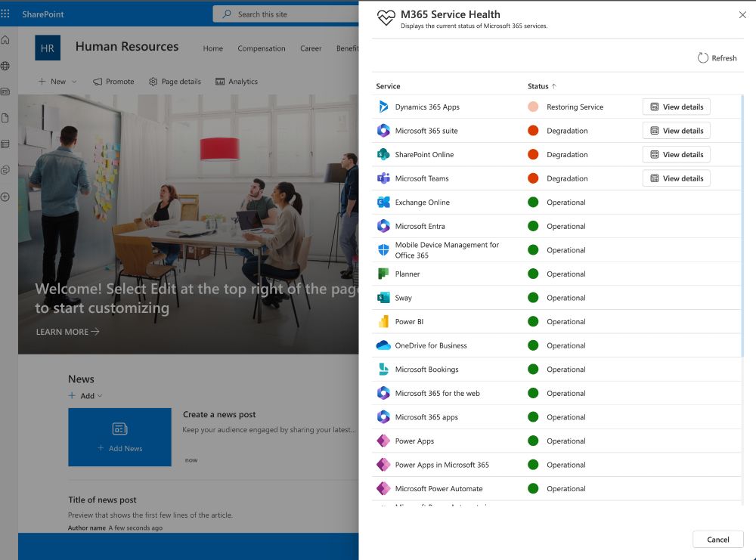The height and width of the screenshot is (560, 756).
Task: Click the M365 Service Health heart icon
Action: [x=386, y=18]
